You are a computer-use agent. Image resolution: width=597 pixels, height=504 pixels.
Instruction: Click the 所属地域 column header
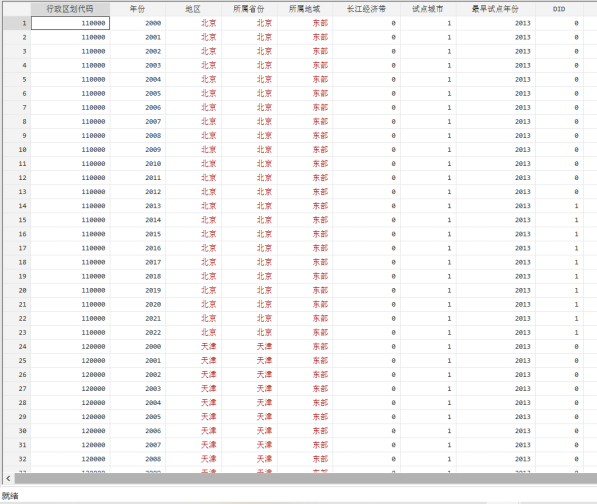click(305, 9)
